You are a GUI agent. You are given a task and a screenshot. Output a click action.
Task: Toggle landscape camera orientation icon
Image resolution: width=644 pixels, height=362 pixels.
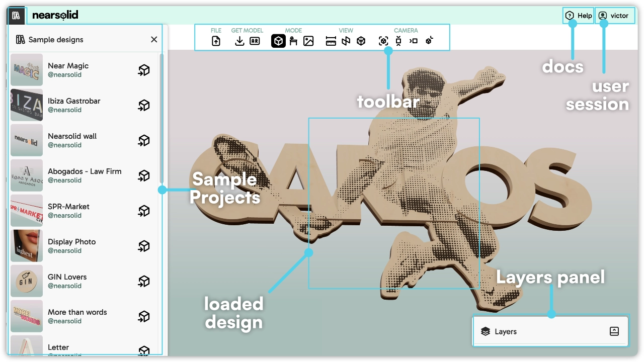coord(414,41)
